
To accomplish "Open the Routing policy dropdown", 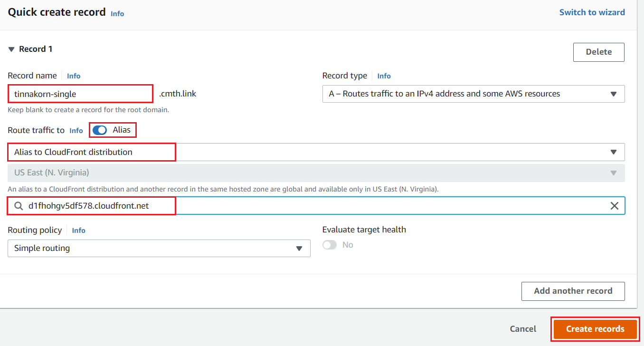I will (299, 248).
